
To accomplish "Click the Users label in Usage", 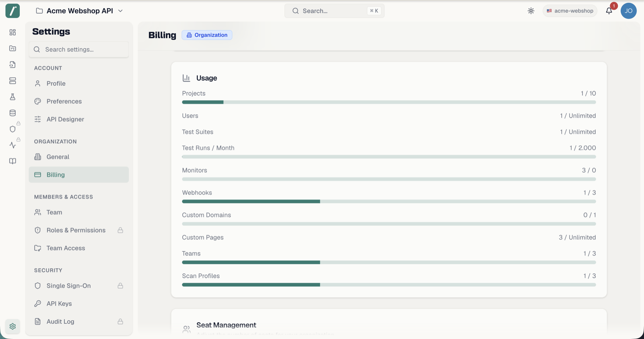I will (x=190, y=116).
